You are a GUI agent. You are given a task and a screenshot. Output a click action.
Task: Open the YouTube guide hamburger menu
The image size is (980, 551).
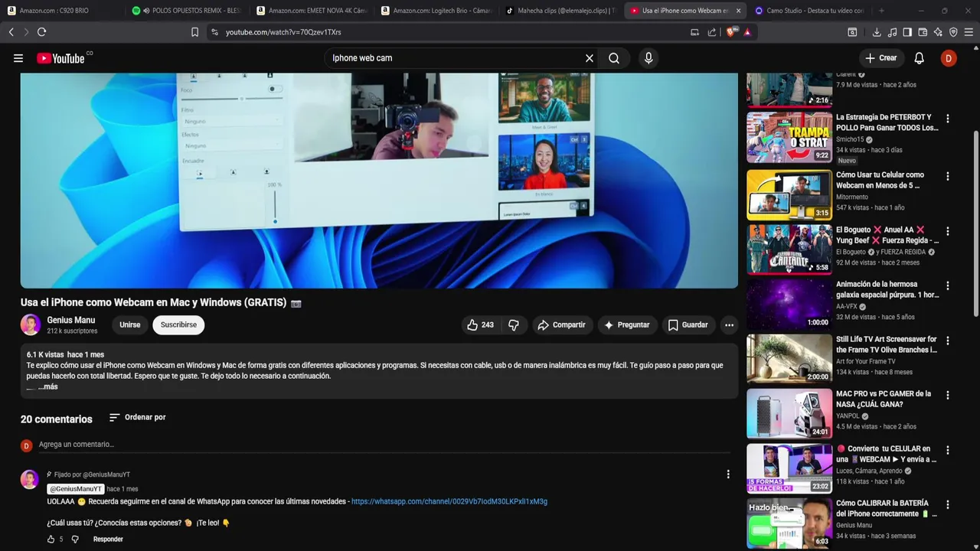click(18, 58)
